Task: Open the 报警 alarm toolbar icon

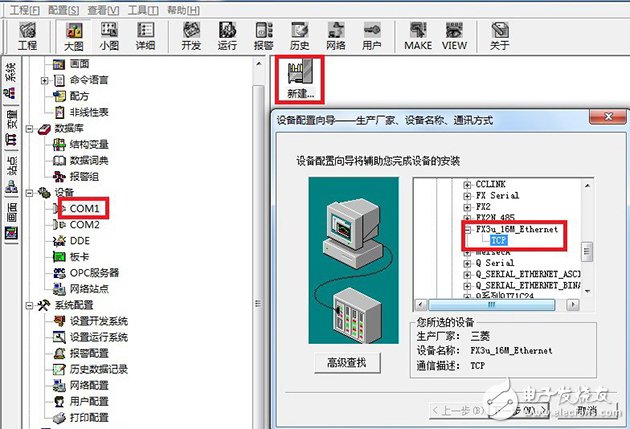Action: (263, 37)
